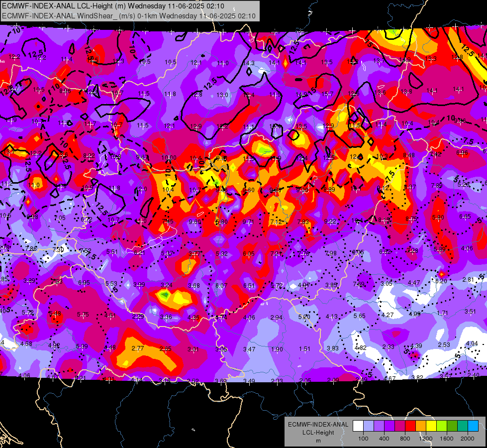
Task: Select the blue legend swatch at 2000
Action: tap(473, 426)
